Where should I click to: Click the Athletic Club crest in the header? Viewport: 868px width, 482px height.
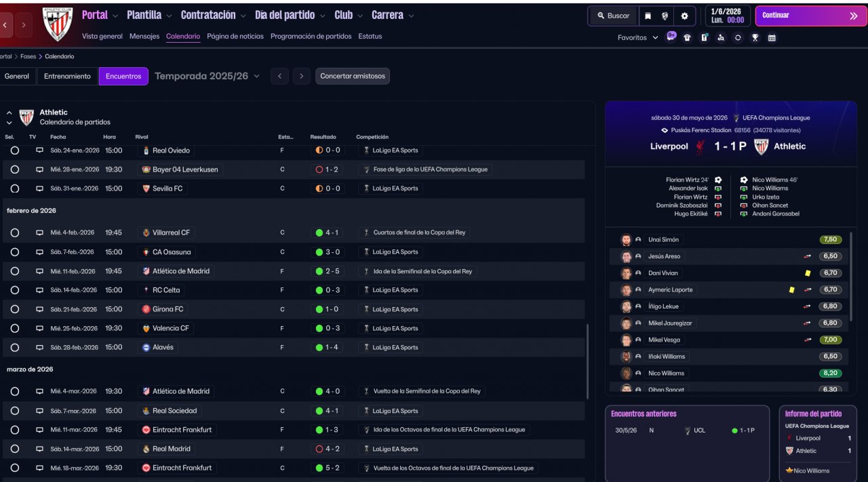coord(57,24)
